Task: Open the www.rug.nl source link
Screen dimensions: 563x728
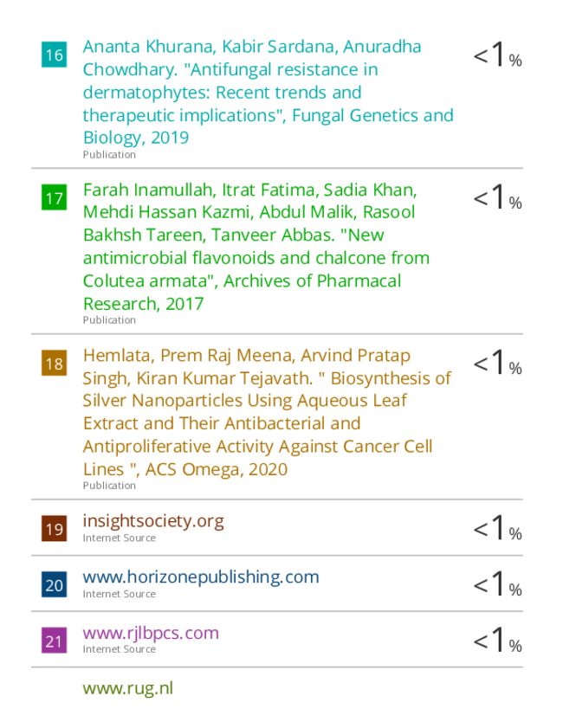Action: coord(127,688)
